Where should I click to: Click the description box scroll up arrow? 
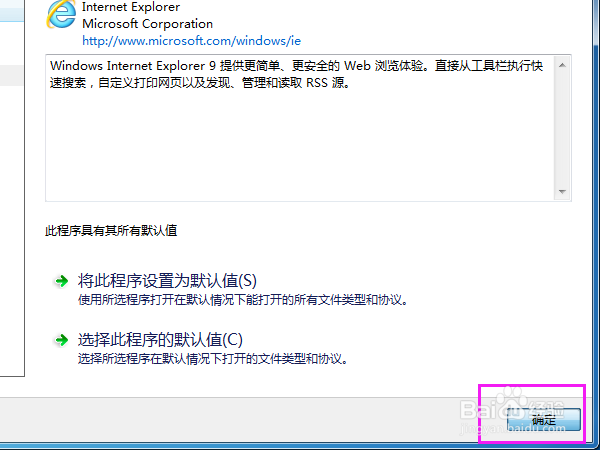(x=562, y=65)
